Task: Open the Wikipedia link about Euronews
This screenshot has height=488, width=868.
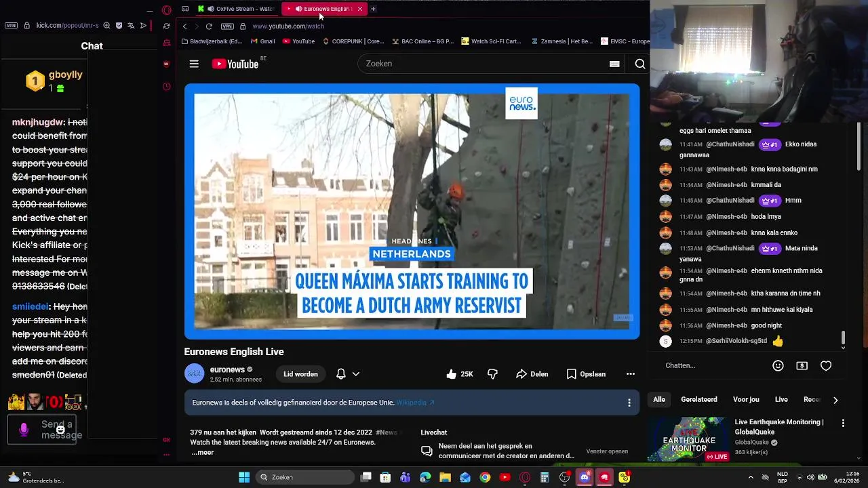Action: 415,403
